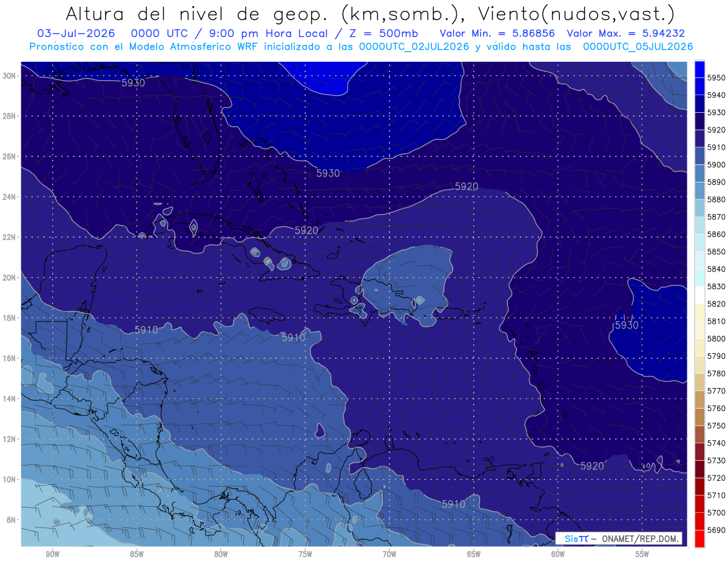Click colorbar tick label 5750
This screenshot has width=728, height=562.
click(716, 426)
